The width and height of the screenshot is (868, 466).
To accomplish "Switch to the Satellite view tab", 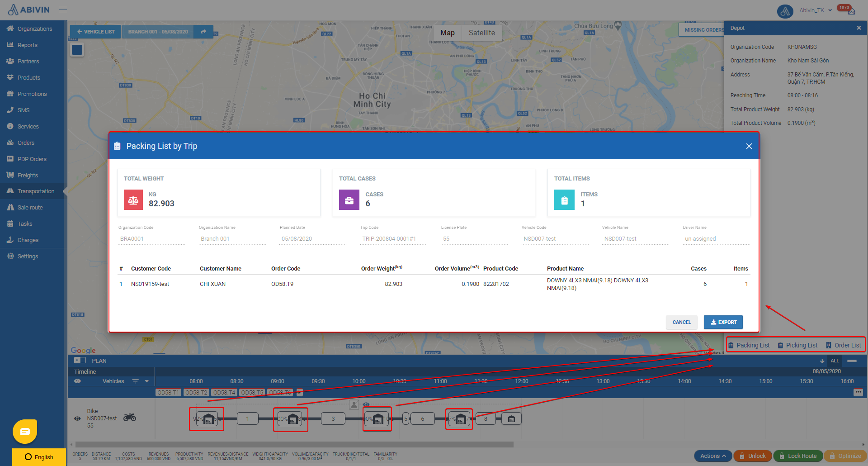I will pos(481,33).
